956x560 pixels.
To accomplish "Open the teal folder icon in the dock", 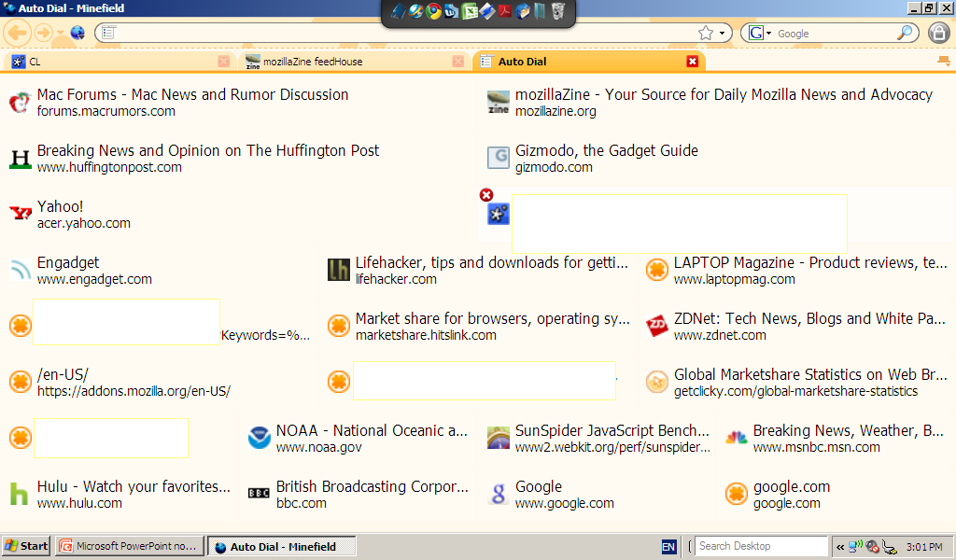I will [541, 11].
